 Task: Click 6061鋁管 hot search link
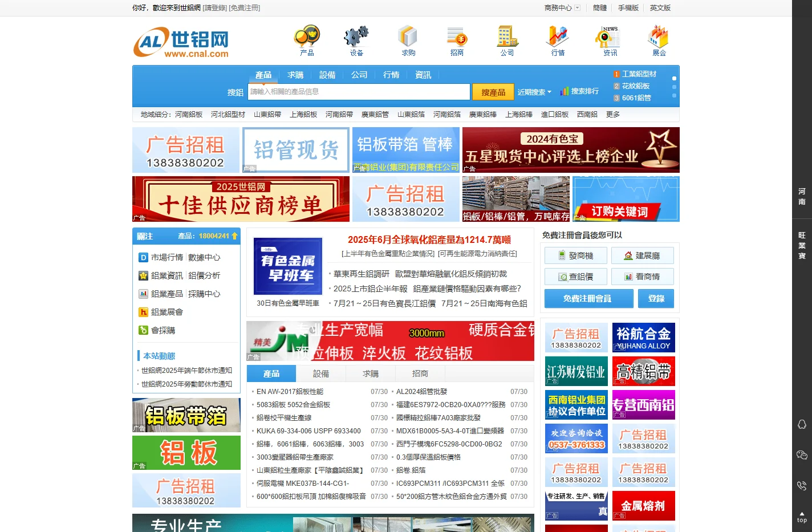point(636,98)
